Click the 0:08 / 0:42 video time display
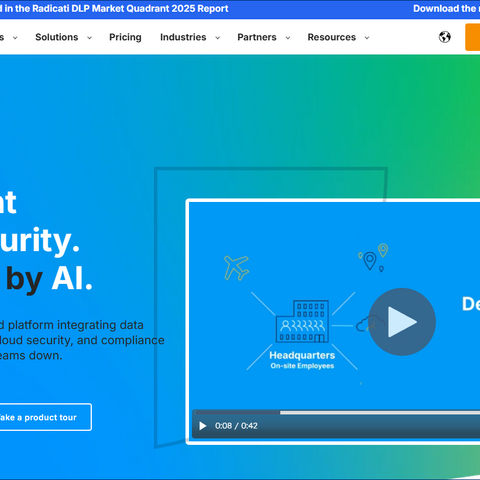 [236, 426]
